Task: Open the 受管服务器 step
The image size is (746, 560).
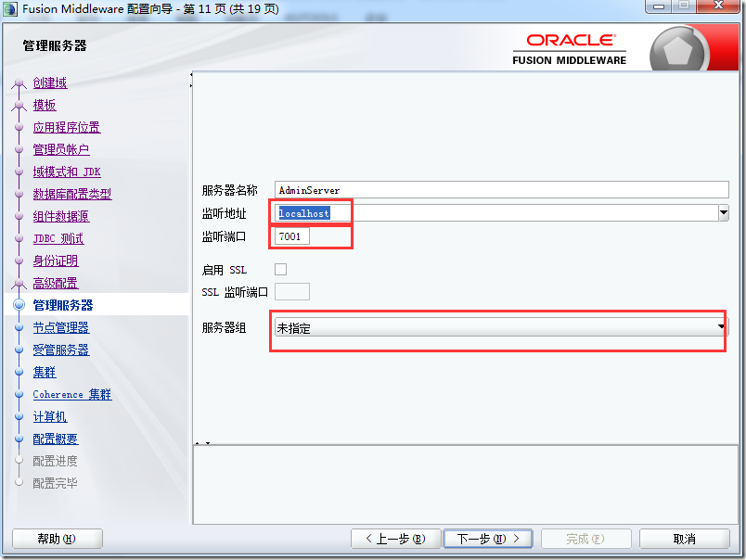Action: (x=61, y=350)
